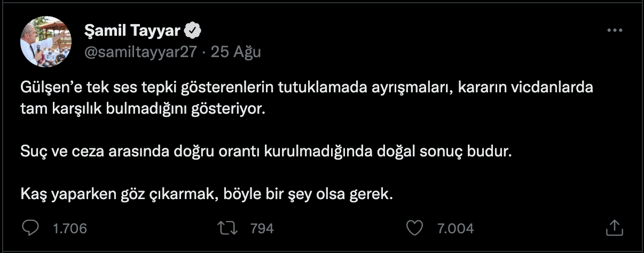Open the three-dot more options menu
644x253 pixels.
point(615,31)
